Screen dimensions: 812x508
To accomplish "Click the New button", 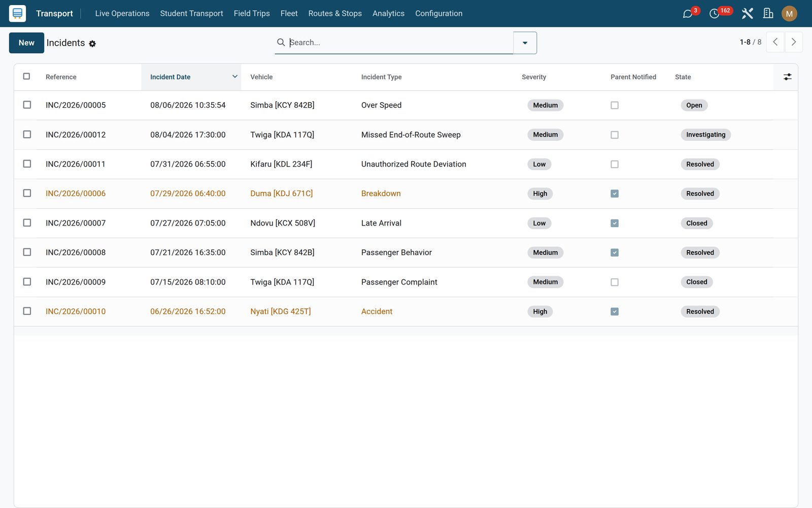I will (26, 43).
